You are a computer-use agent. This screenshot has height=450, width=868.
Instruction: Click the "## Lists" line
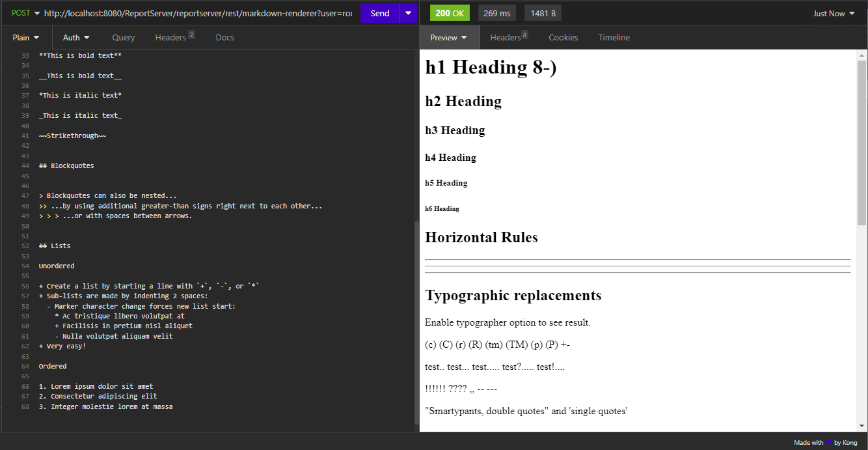tap(54, 246)
